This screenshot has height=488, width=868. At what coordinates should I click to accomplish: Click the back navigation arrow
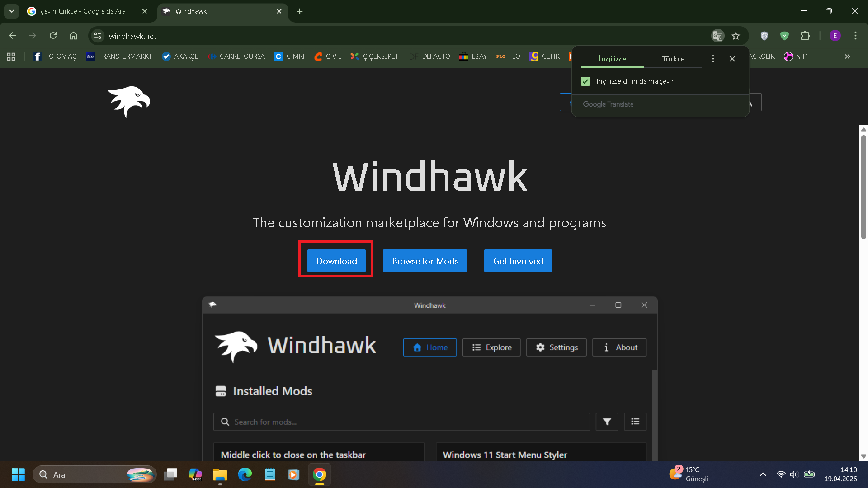12,36
